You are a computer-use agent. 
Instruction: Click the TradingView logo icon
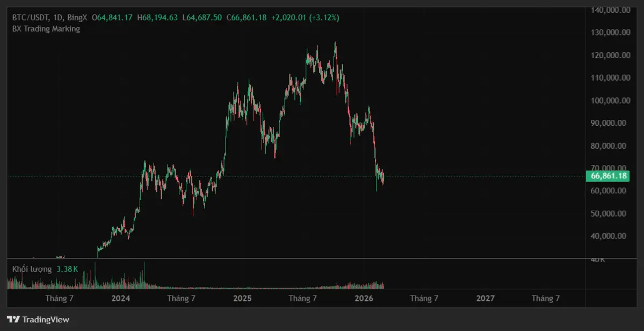tap(13, 320)
